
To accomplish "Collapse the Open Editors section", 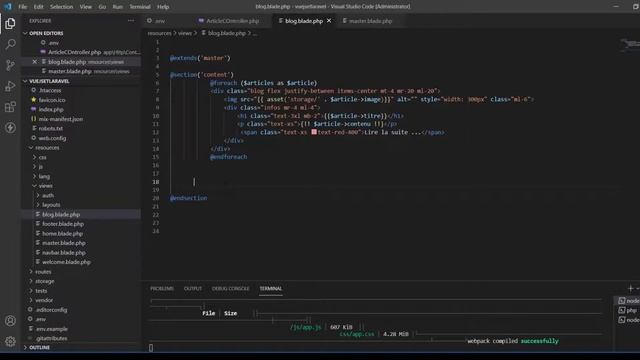I will click(46, 33).
